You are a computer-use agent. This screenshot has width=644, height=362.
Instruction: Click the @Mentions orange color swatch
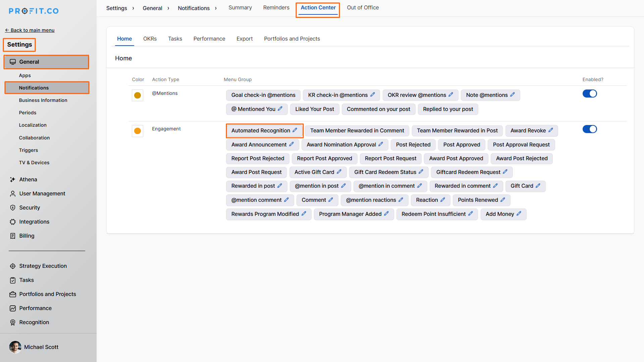coord(138,96)
